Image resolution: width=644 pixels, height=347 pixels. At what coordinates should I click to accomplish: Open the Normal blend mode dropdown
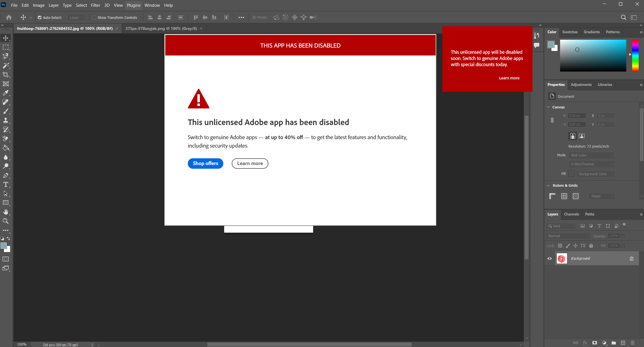tap(568, 236)
